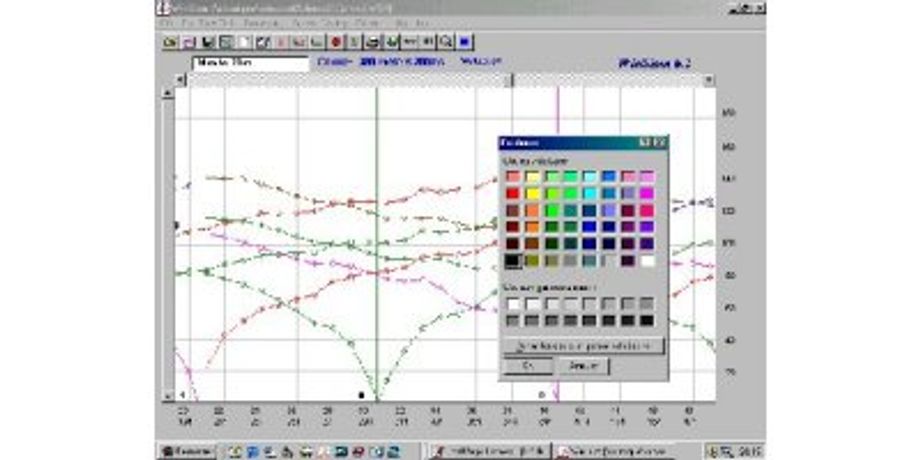This screenshot has height=460, width=920.
Task: Pick the selected black basic color swatch
Action: (513, 261)
